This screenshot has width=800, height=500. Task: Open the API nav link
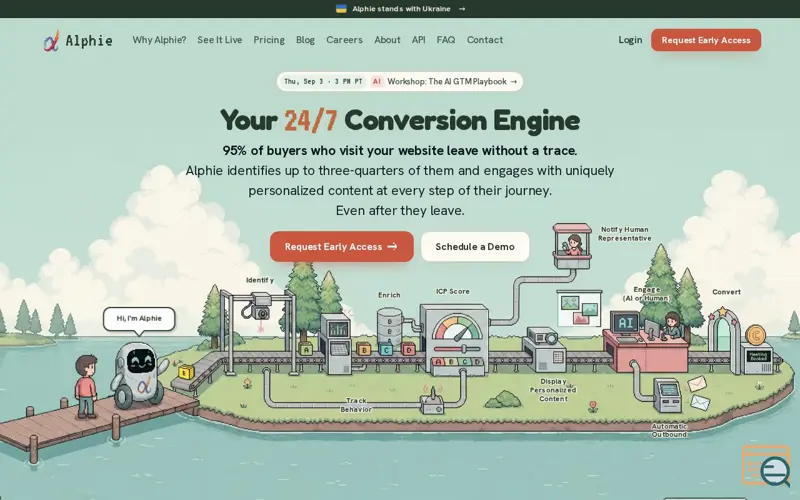(418, 40)
